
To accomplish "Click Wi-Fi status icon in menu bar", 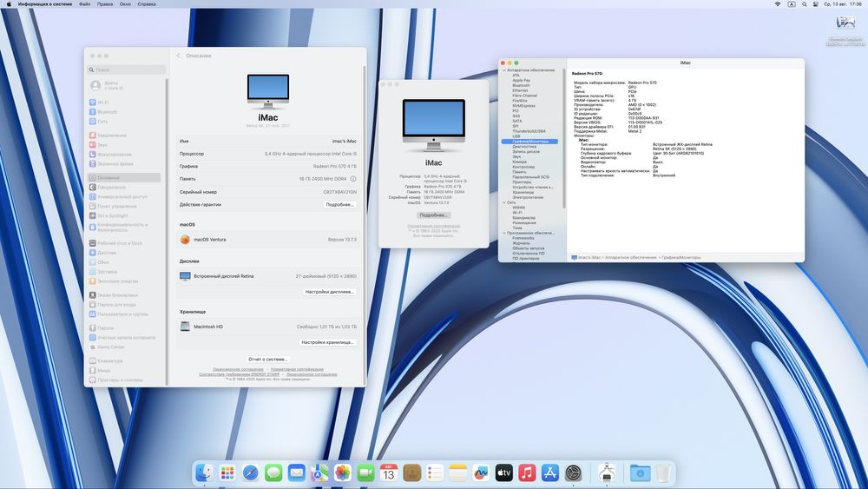I will [x=777, y=3].
